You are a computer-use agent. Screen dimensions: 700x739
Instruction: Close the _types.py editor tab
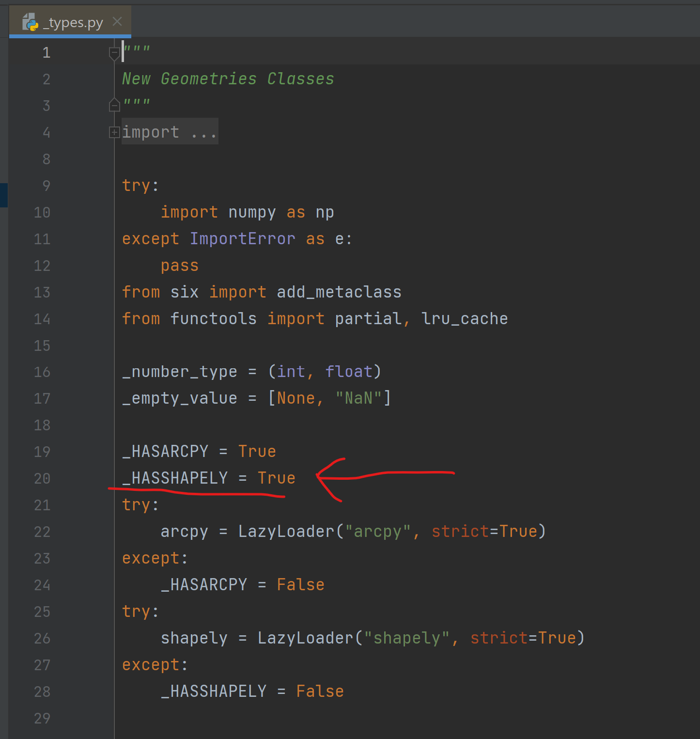point(117,21)
